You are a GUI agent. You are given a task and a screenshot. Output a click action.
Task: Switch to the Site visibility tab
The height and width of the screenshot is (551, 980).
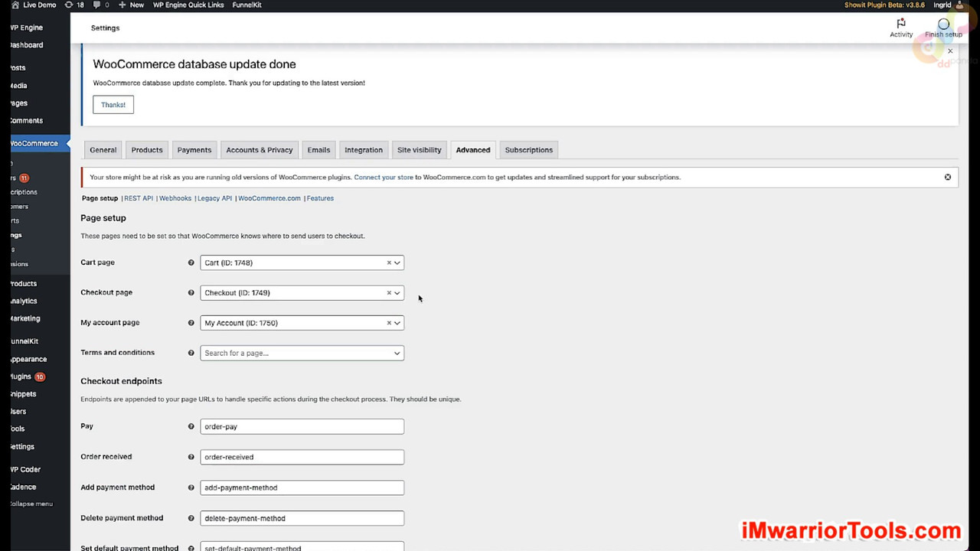pos(420,150)
